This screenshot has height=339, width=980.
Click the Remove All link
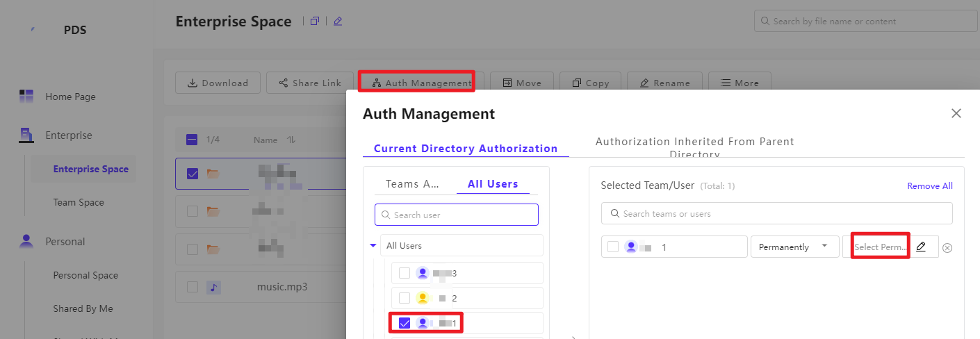point(930,185)
